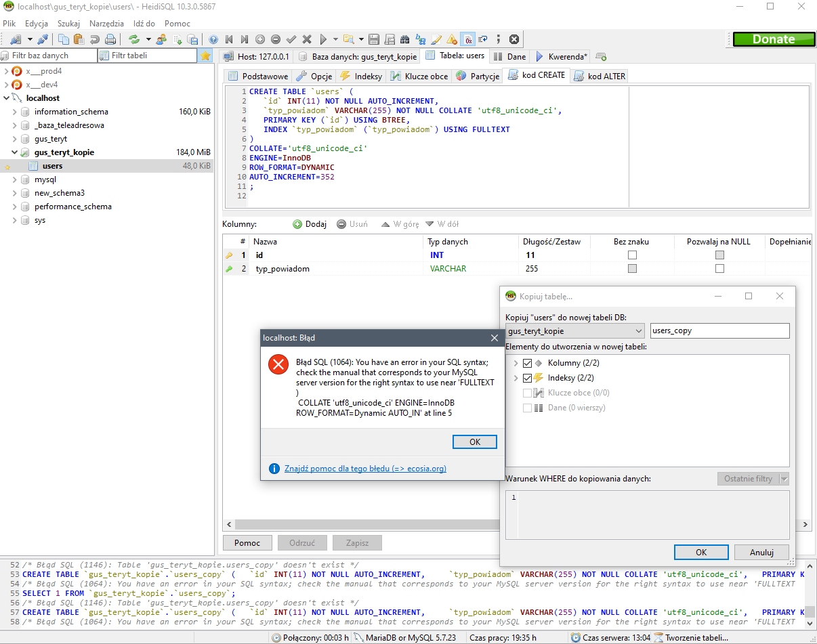The height and width of the screenshot is (644, 817).
Task: Toggle Bez znaku checkbox for id row
Action: coord(633,255)
